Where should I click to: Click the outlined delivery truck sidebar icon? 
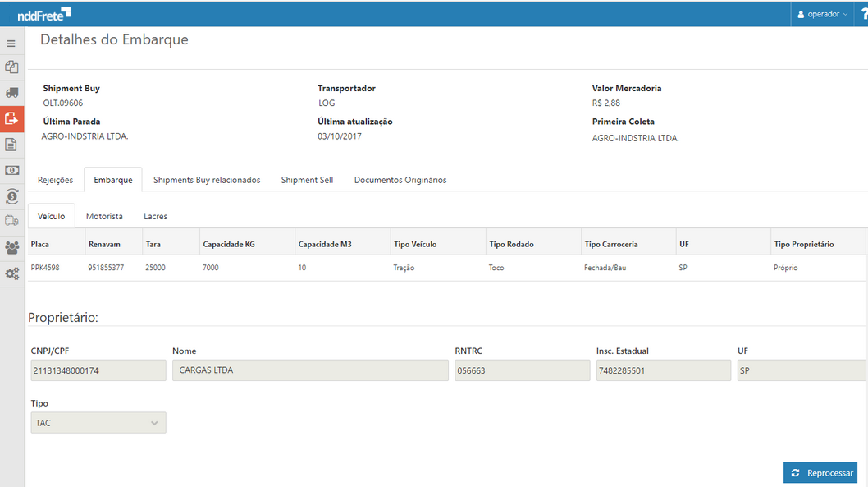pyautogui.click(x=11, y=221)
